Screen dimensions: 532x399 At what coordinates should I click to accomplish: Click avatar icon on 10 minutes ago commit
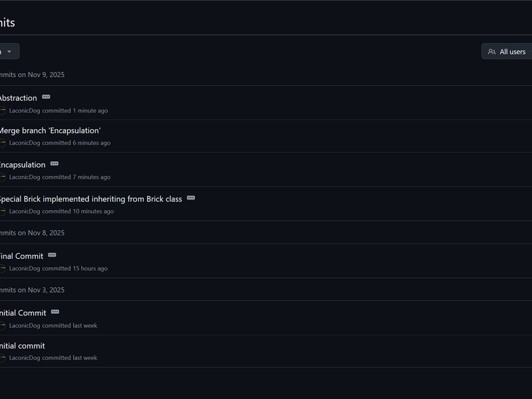(x=3, y=211)
